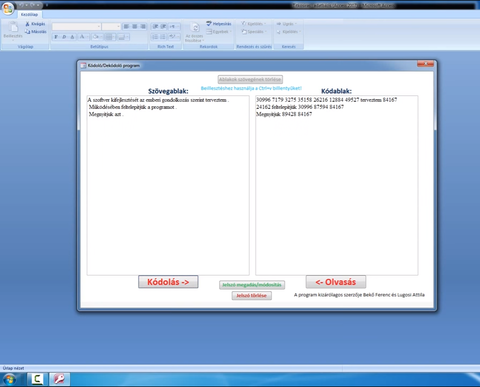Expand the Egyebek dropdown

click(219, 32)
